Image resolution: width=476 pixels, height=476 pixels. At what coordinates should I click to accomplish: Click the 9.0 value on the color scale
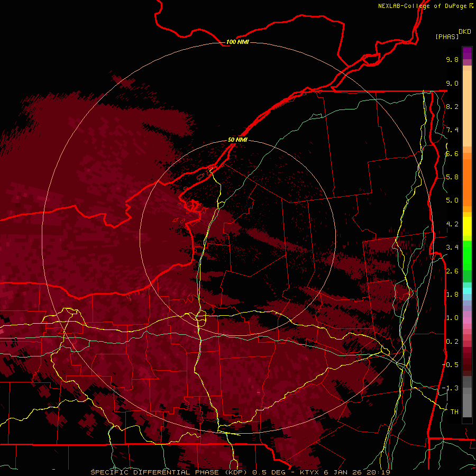coord(452,83)
